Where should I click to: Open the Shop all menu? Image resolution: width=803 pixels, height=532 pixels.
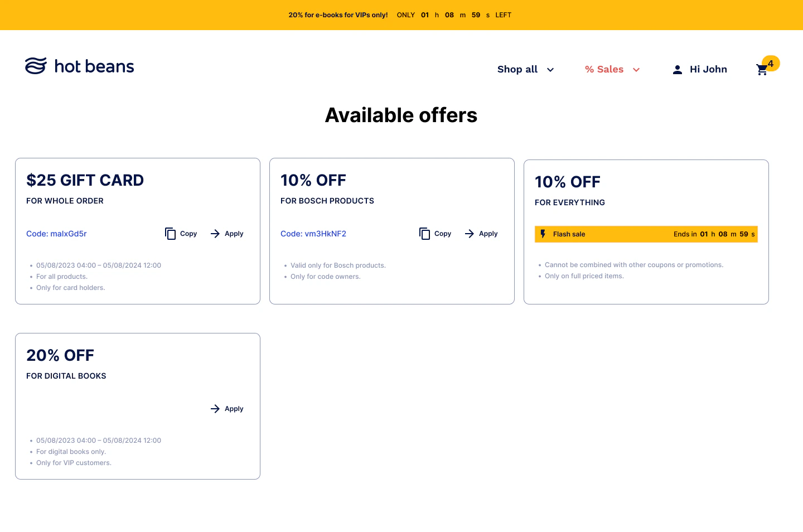[x=517, y=69]
